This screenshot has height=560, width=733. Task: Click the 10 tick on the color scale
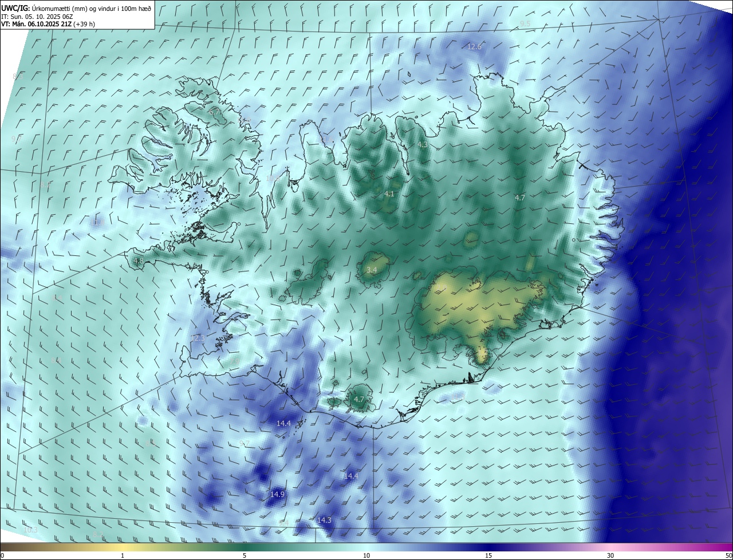click(366, 555)
